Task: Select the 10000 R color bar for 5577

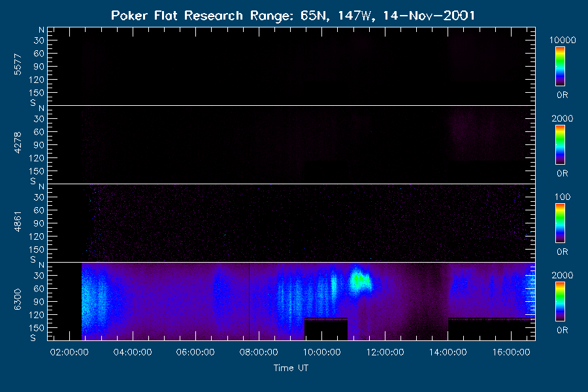Action: click(560, 67)
